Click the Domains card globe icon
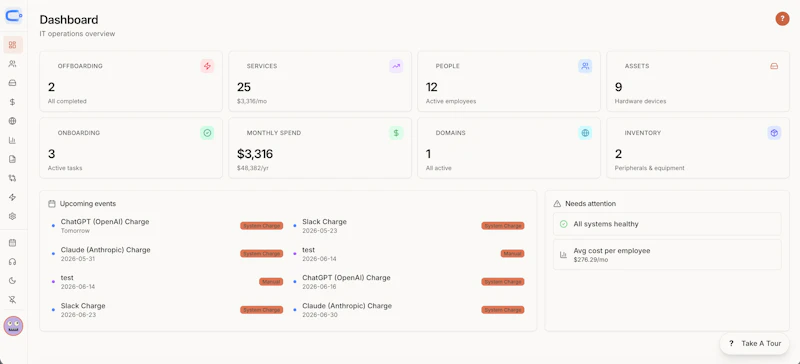This screenshot has height=364, width=800. 585,133
